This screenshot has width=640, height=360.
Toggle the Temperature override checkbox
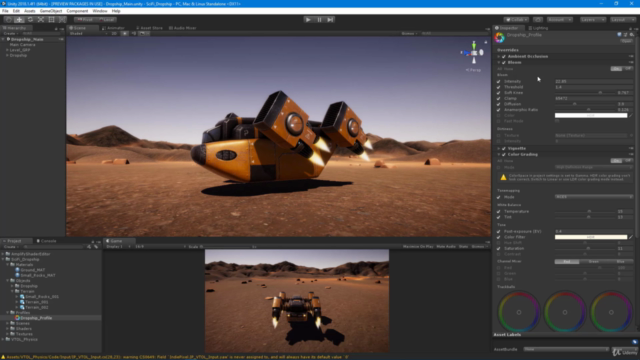pyautogui.click(x=498, y=212)
